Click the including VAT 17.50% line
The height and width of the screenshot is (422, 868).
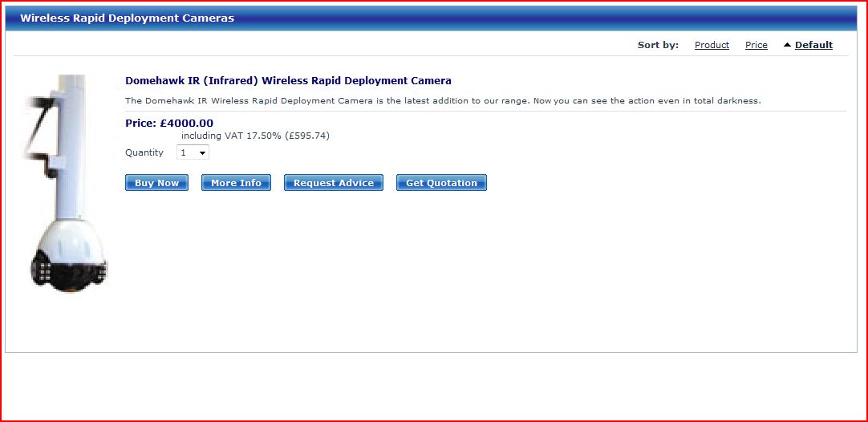231,136
